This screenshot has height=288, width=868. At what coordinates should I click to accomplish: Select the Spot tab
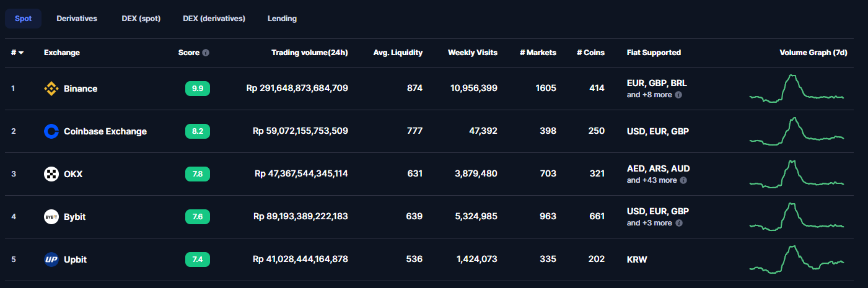[x=24, y=19]
